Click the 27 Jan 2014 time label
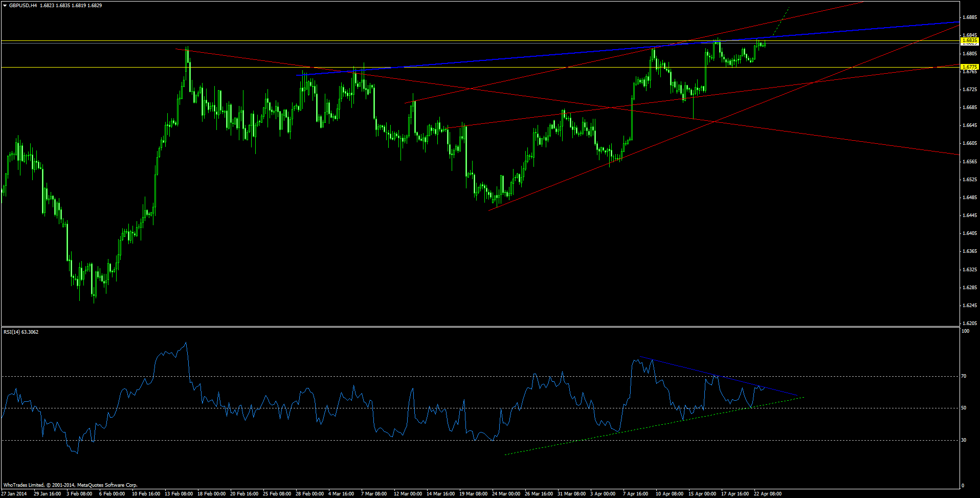 (x=14, y=494)
